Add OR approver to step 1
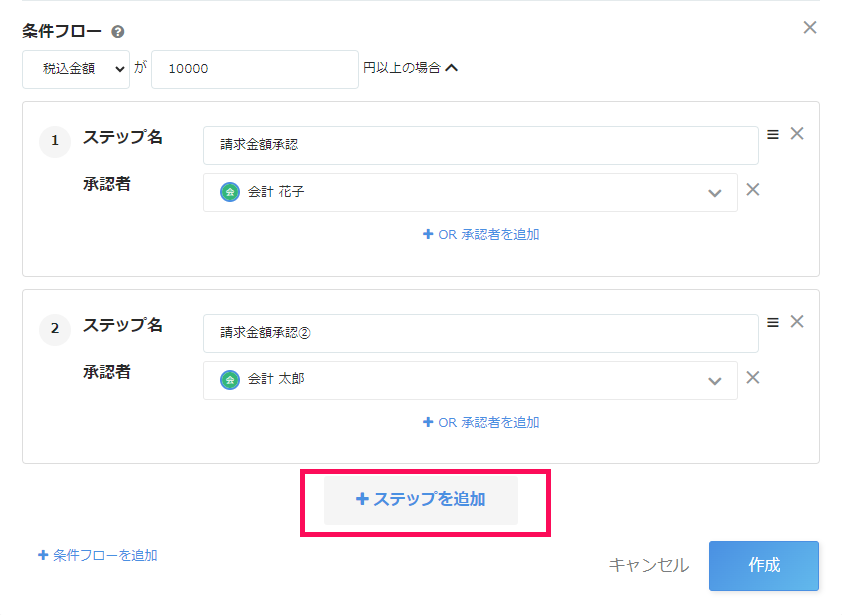Viewport: 842px width, 615px height. click(481, 235)
